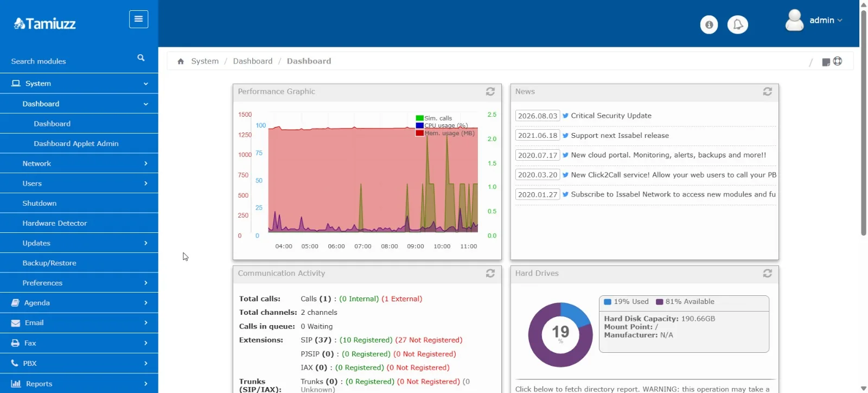This screenshot has width=868, height=393.
Task: Click the 19% Used blue legend swatch
Action: 608,302
